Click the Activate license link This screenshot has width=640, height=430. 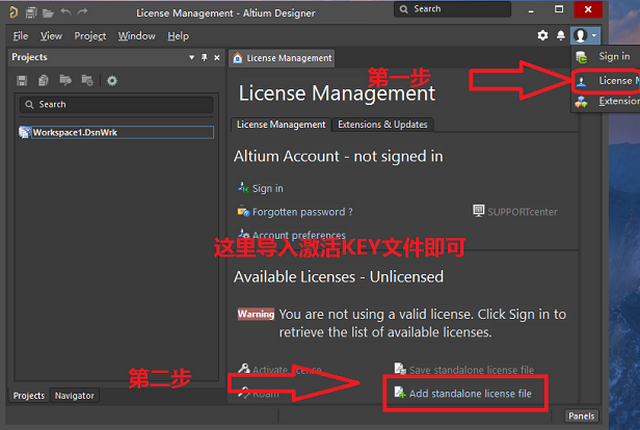click(287, 370)
